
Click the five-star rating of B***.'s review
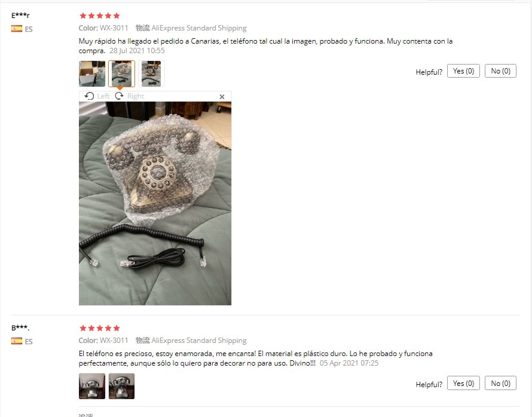[x=100, y=328]
